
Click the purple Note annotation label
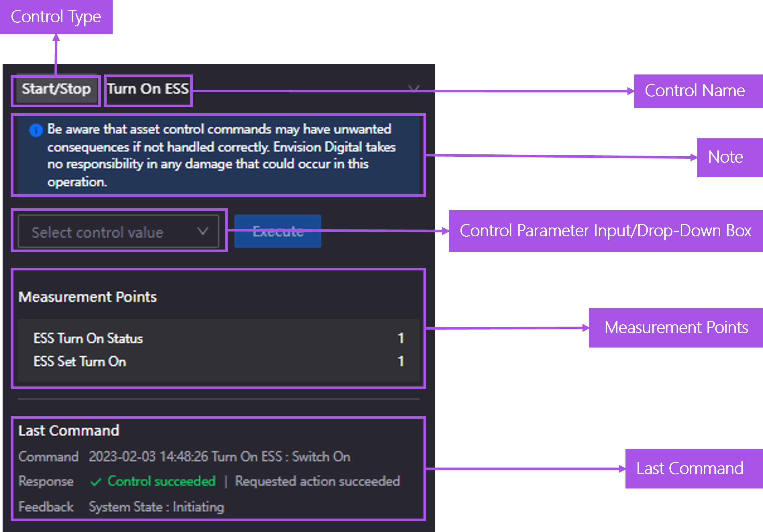pyautogui.click(x=725, y=157)
